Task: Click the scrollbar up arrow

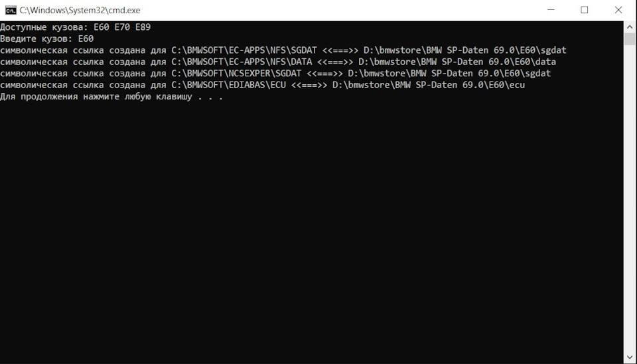Action: [x=630, y=26]
